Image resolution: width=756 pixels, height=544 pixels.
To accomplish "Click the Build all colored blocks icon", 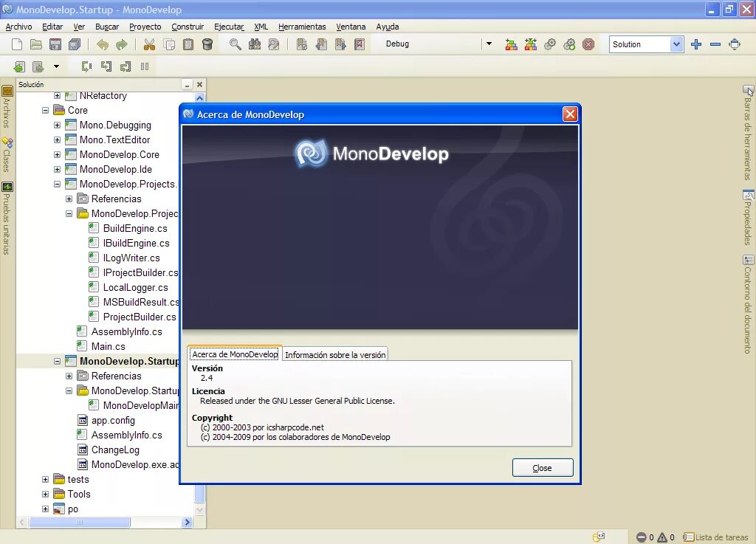I will (x=530, y=44).
